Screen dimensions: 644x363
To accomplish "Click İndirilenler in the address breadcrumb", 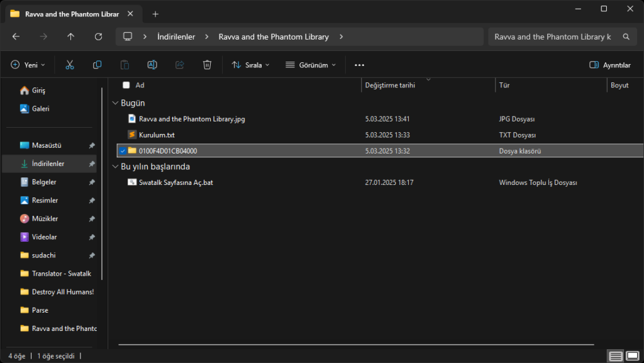I will coord(176,36).
